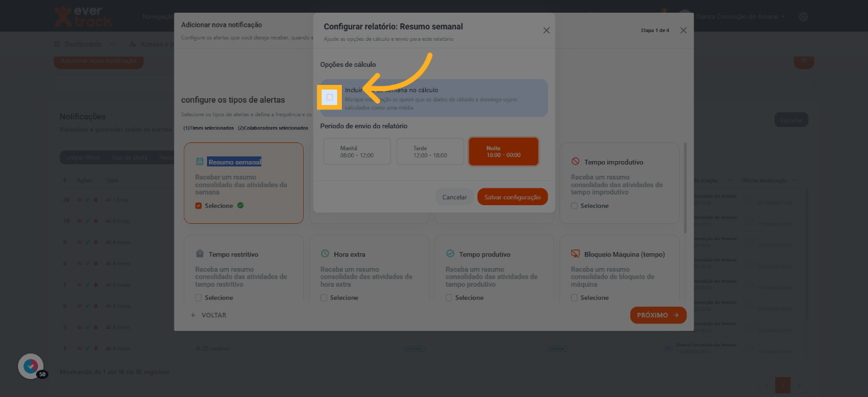Click the Bloqueio Máquina monitor icon
868x397 pixels.
coord(575,254)
